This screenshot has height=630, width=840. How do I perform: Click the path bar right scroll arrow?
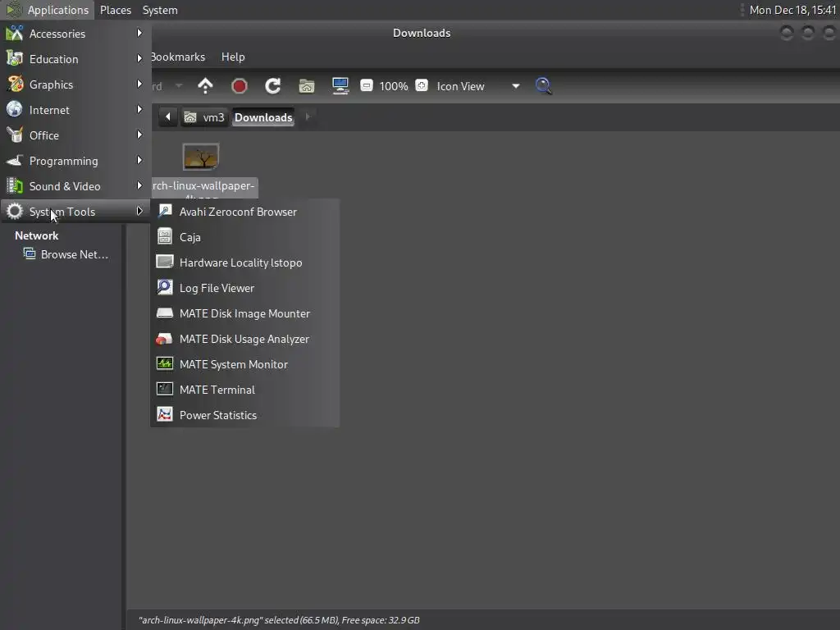point(307,116)
